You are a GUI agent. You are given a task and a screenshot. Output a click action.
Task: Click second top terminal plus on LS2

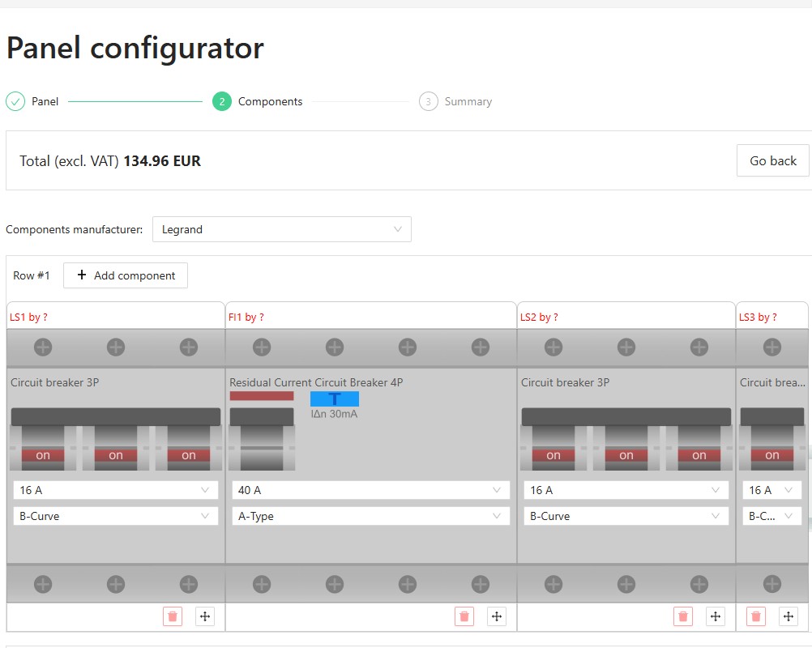click(x=626, y=347)
